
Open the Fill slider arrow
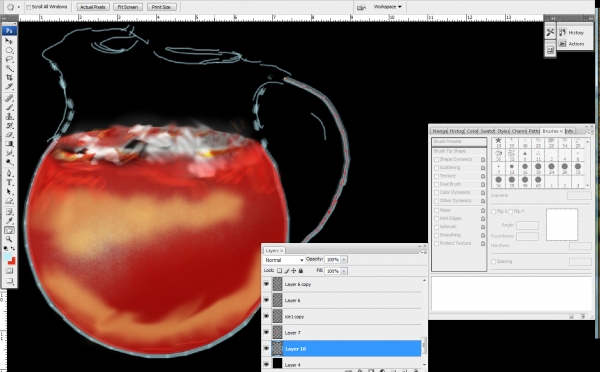(x=344, y=271)
